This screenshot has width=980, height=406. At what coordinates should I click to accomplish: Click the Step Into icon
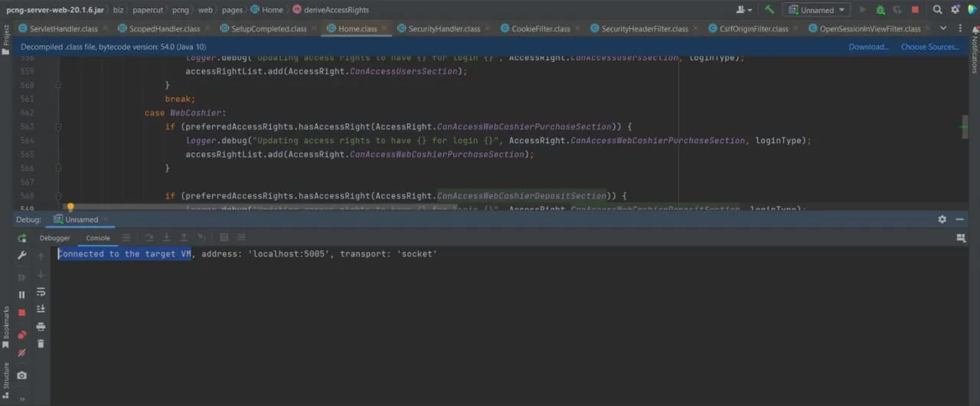tap(166, 238)
